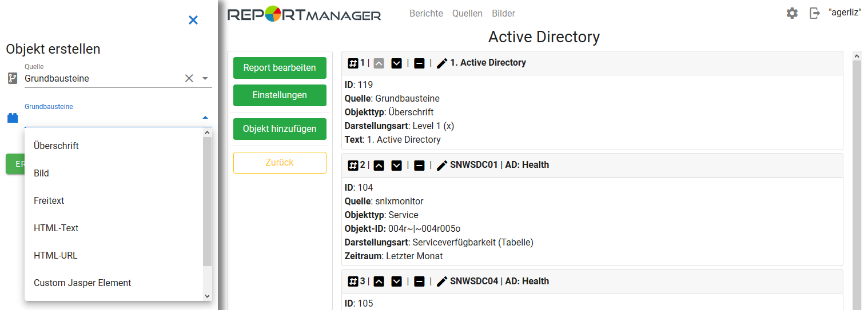
Task: Choose Freitext option
Action: [x=114, y=200]
